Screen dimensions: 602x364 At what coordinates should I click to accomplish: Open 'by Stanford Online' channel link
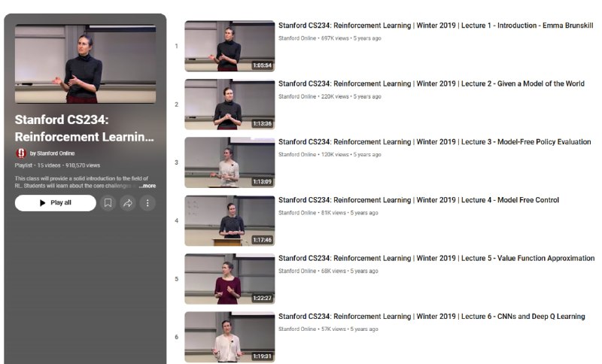[x=52, y=153]
